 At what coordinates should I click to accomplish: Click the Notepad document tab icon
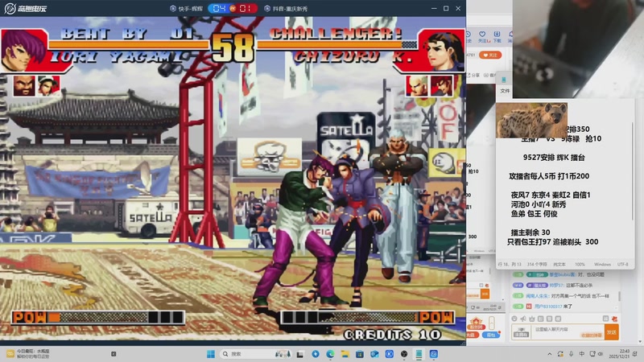(x=504, y=80)
